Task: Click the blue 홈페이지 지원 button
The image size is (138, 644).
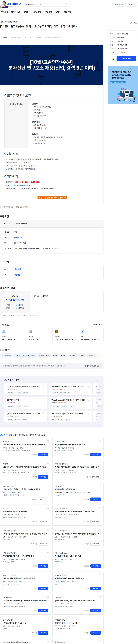Action: (126, 58)
